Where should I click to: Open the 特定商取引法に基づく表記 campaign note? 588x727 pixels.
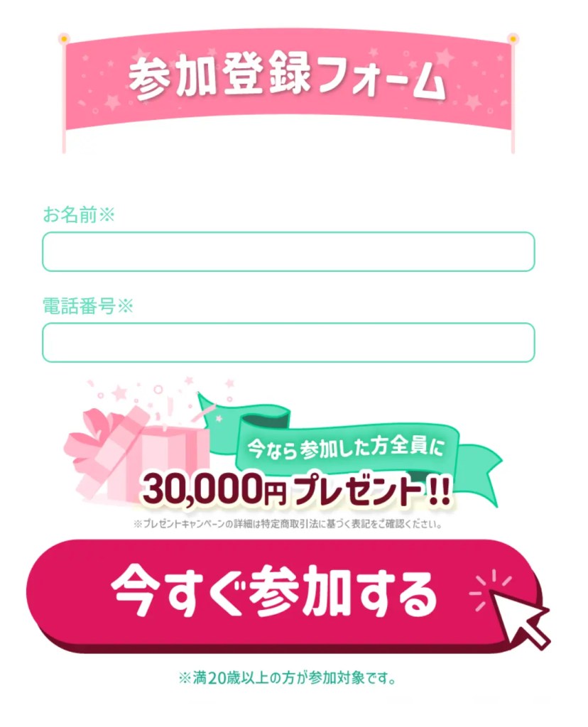click(x=288, y=524)
